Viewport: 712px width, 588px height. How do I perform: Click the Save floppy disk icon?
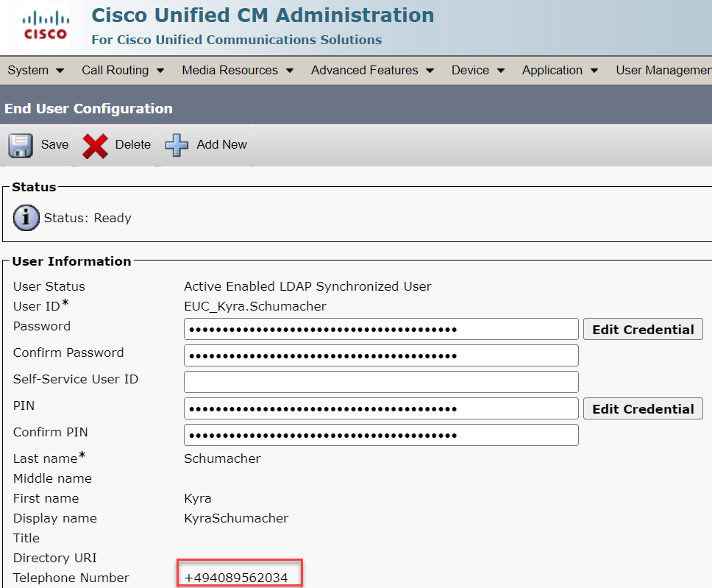click(21, 145)
